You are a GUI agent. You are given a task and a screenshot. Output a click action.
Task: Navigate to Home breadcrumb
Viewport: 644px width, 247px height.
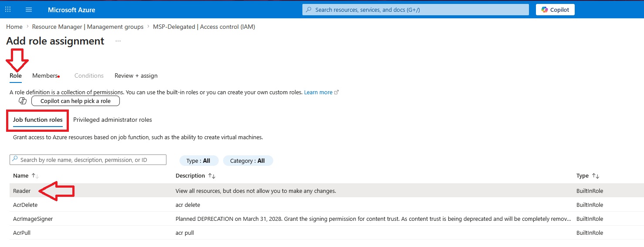click(14, 27)
